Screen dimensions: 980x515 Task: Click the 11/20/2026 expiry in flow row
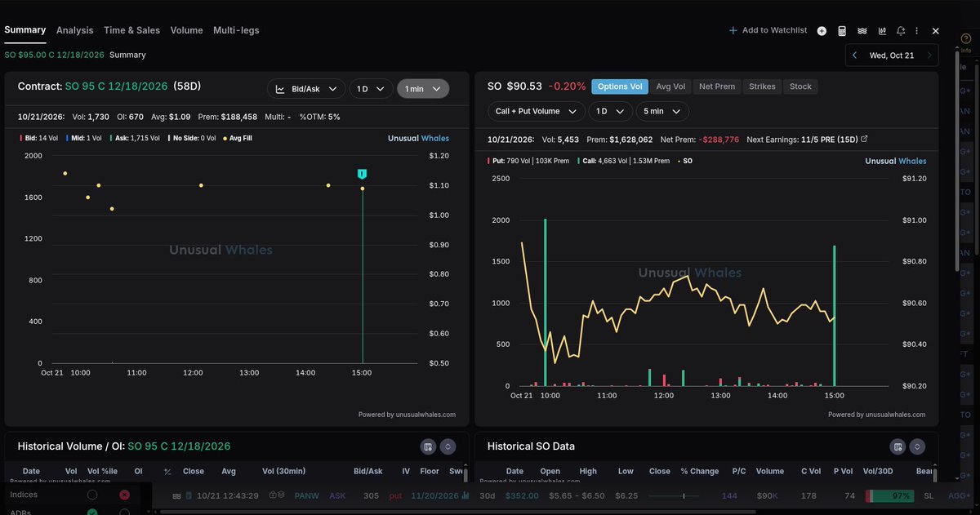435,495
